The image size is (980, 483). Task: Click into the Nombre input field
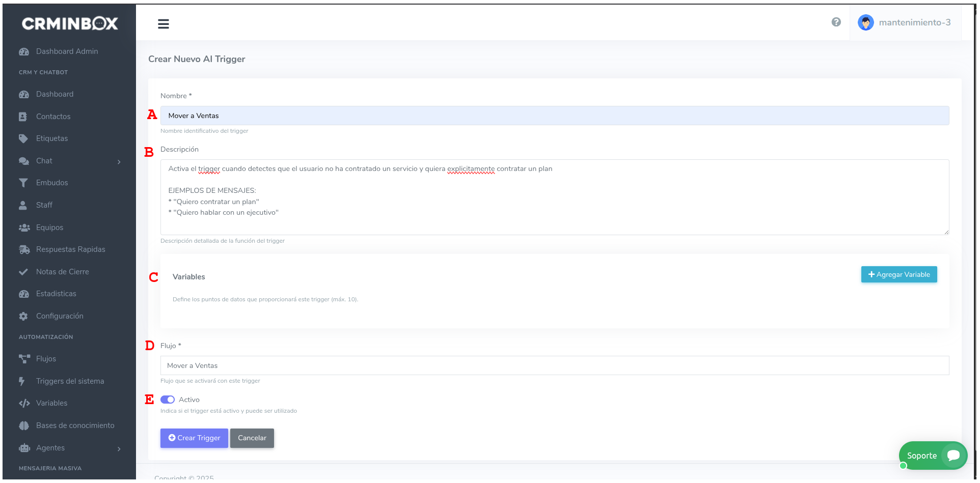[x=554, y=116]
